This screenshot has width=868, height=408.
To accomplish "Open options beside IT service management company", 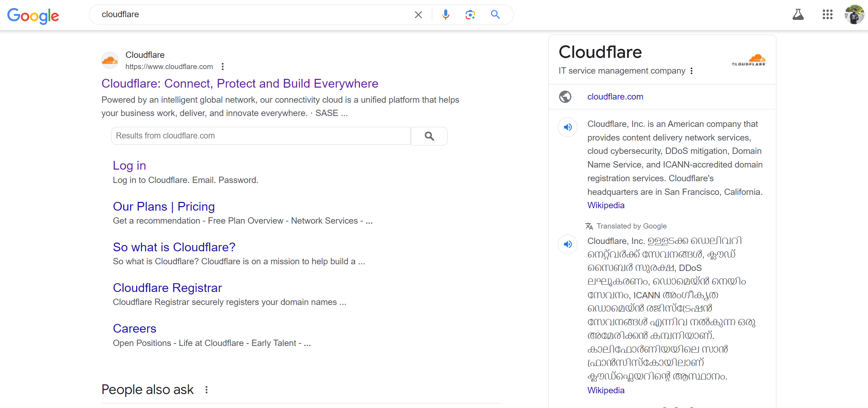I will [x=692, y=71].
